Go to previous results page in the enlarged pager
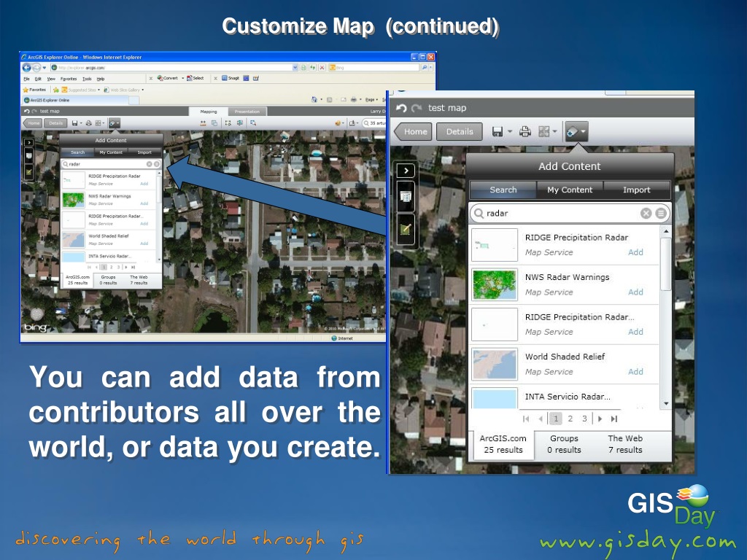This screenshot has height=560, width=747. tap(541, 419)
